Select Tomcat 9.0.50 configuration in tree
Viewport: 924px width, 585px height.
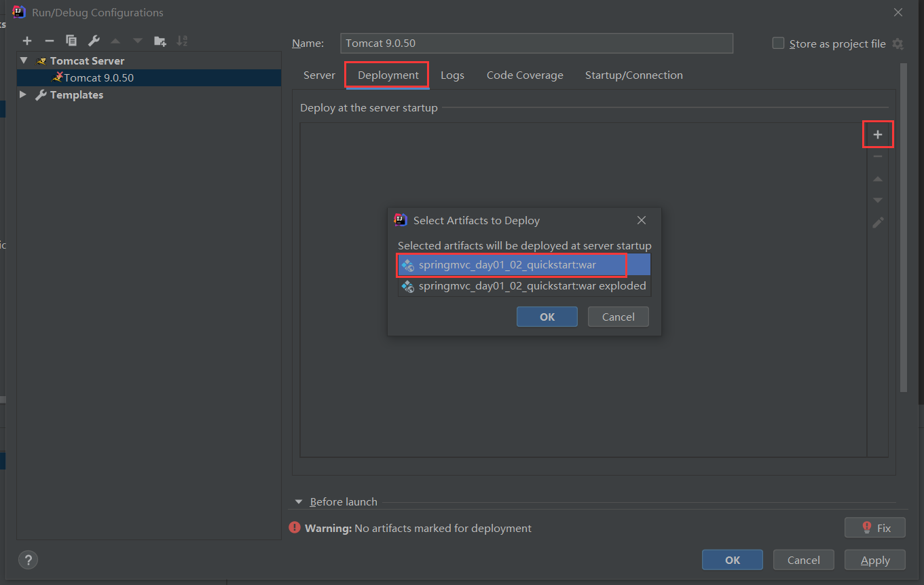[x=149, y=77]
